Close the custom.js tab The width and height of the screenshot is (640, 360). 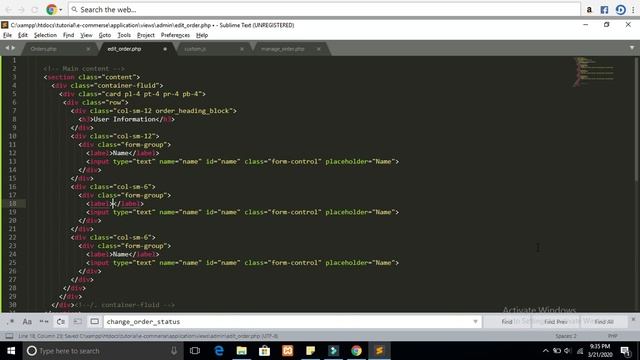[x=242, y=49]
